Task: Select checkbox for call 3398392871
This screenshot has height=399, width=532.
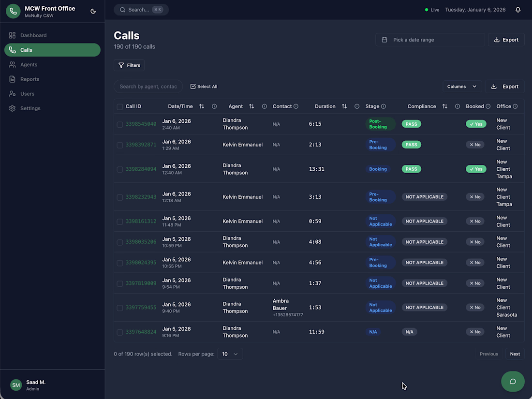Action: [x=120, y=145]
